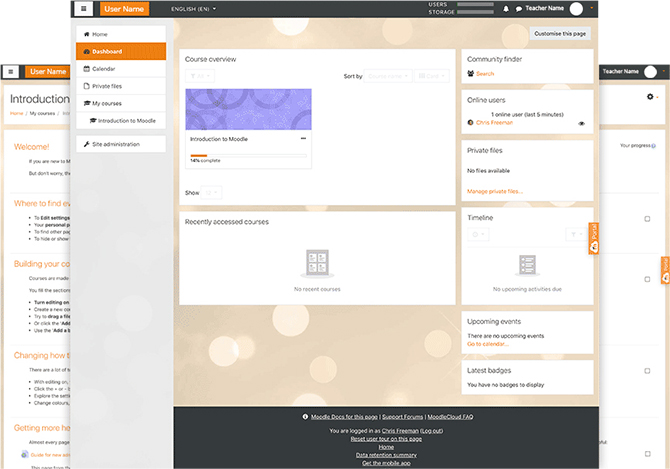Click the Customise this page button

[x=560, y=34]
